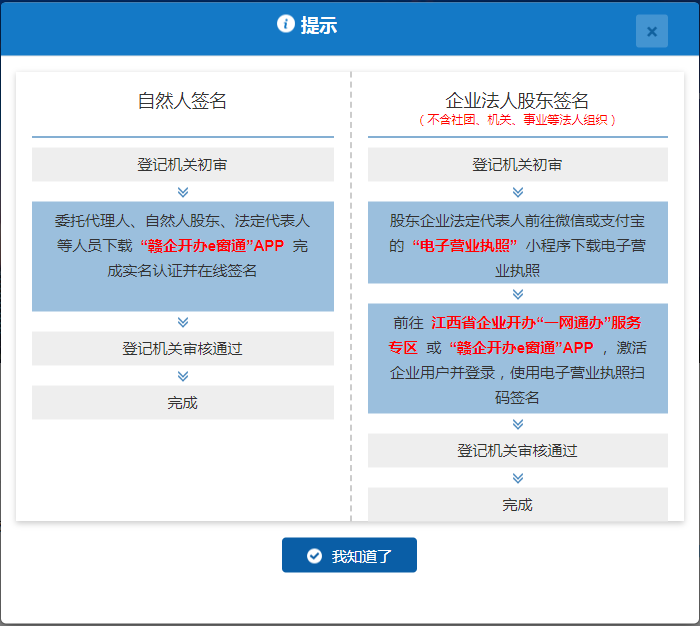Click chevron below 登记机关初审 in 自然人签名 column
The image size is (700, 626).
183,192
